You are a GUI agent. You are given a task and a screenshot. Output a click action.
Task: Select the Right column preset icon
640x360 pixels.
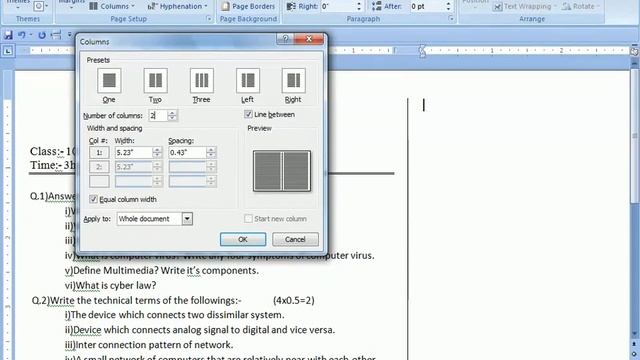(293, 80)
